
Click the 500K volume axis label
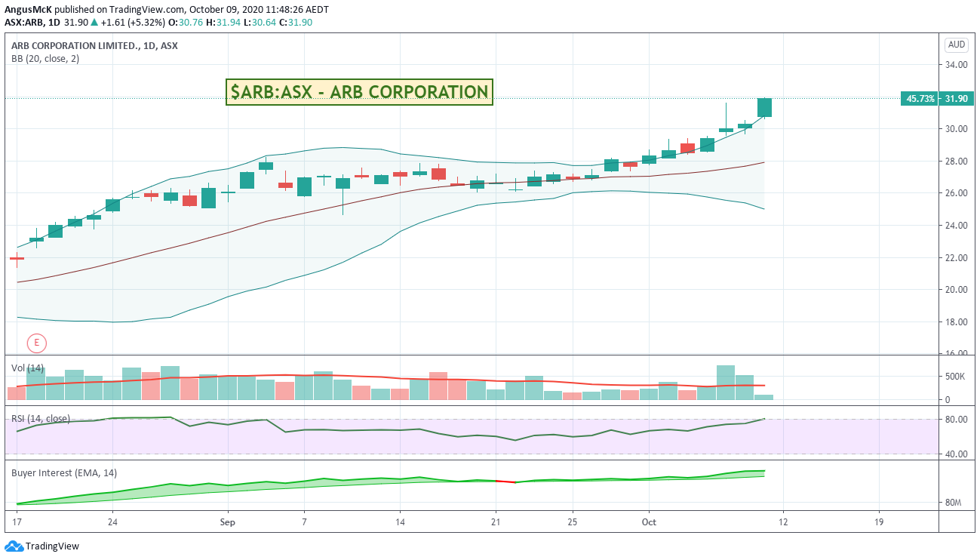tap(955, 377)
